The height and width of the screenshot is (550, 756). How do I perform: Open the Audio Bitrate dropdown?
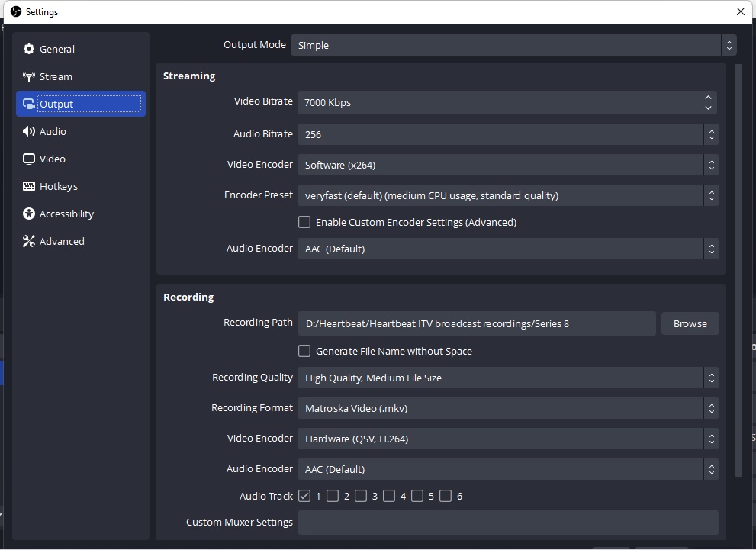[508, 134]
